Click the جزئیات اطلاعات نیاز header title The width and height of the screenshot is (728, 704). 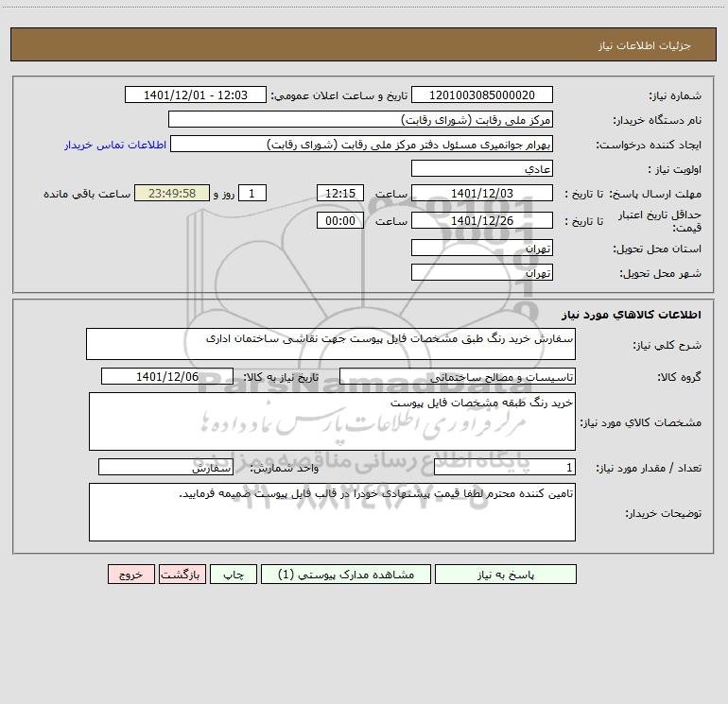(x=645, y=45)
